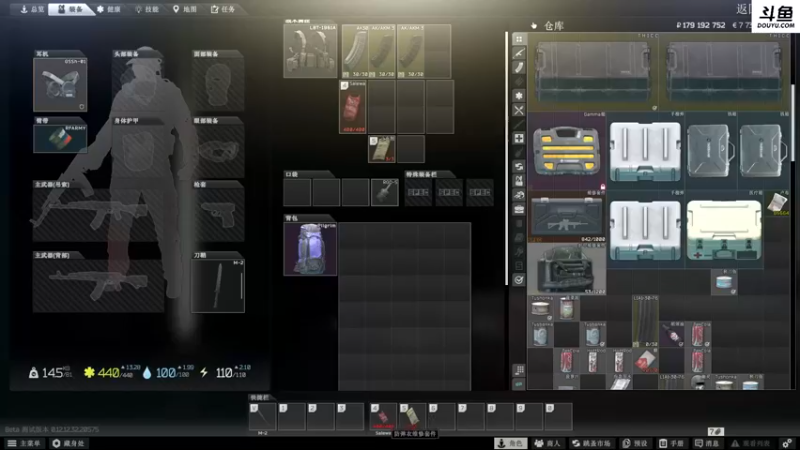Image resolution: width=800 pixels, height=450 pixels.
Task: Select the 角色 character button
Action: pos(511,443)
